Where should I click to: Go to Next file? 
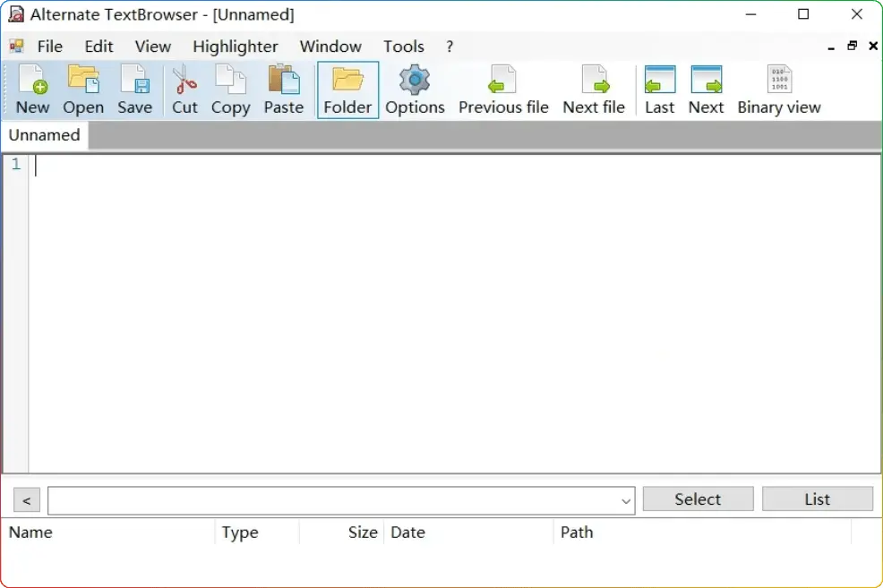[594, 90]
